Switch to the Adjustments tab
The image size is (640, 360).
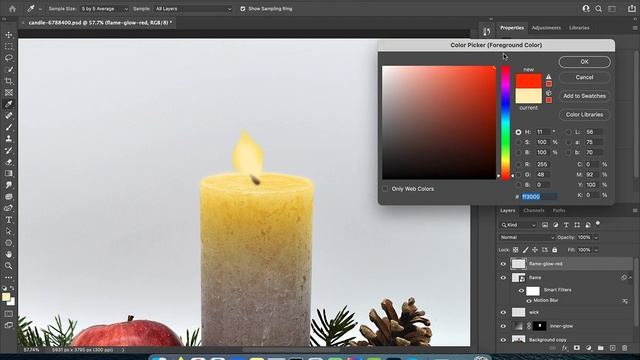pos(546,28)
